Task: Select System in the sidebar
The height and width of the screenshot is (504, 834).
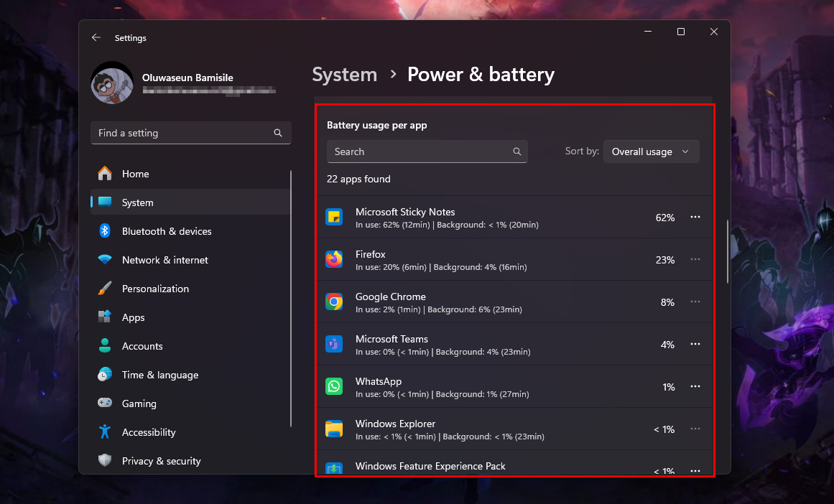Action: point(191,202)
